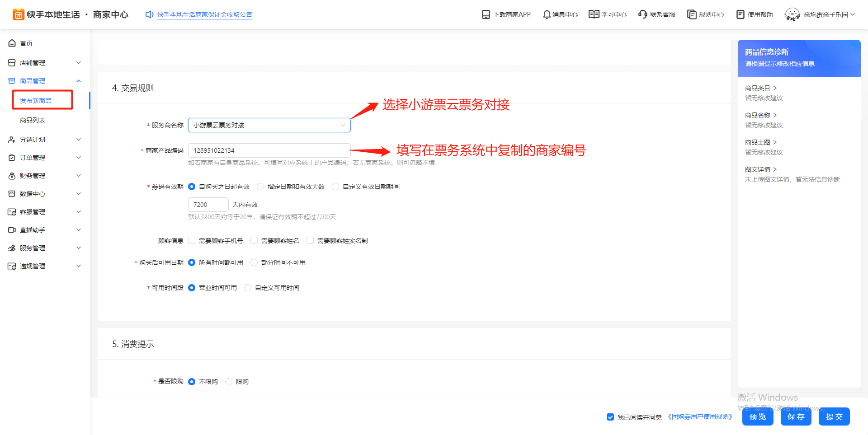Click the 联系客服 headset icon

642,14
